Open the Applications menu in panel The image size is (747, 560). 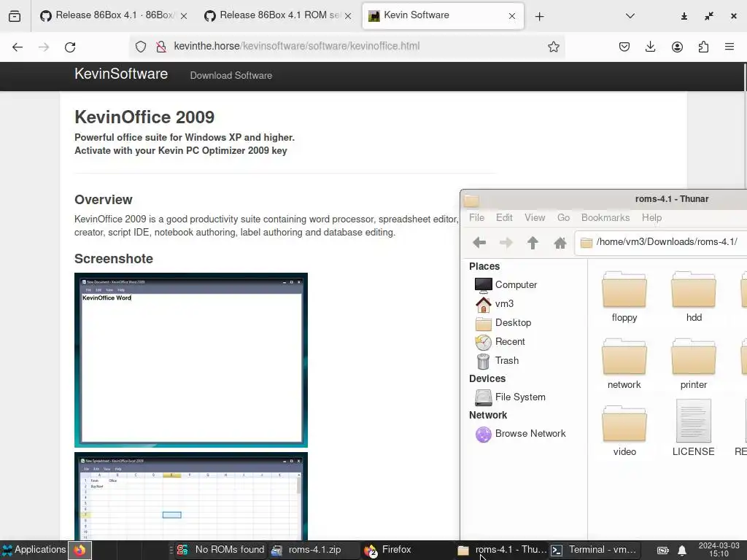(x=34, y=550)
